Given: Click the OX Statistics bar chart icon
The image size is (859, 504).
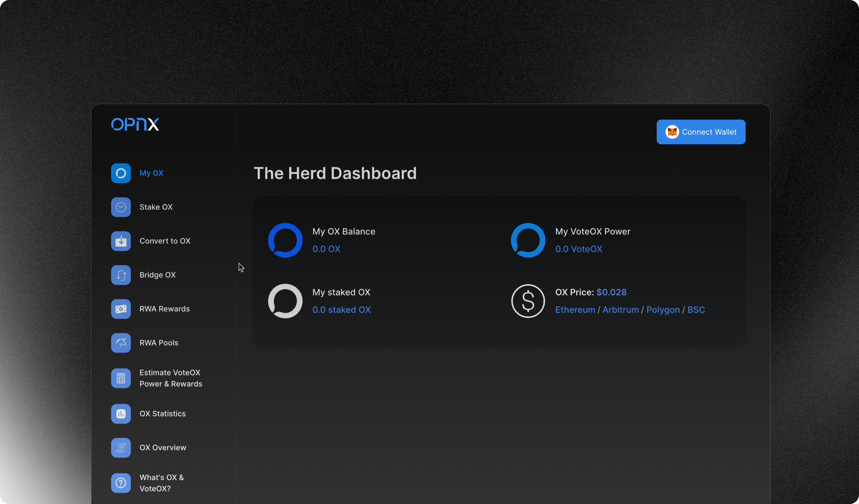Looking at the screenshot, I should coord(121,414).
